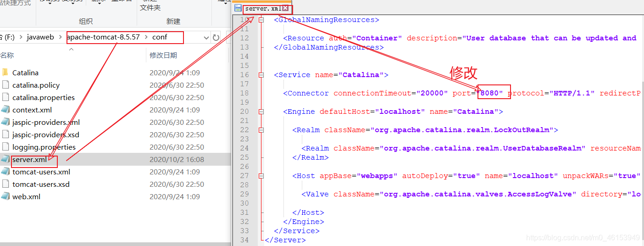Viewport: 644px width, 246px height.
Task: Select the Catalina folder name
Action: tap(25, 73)
